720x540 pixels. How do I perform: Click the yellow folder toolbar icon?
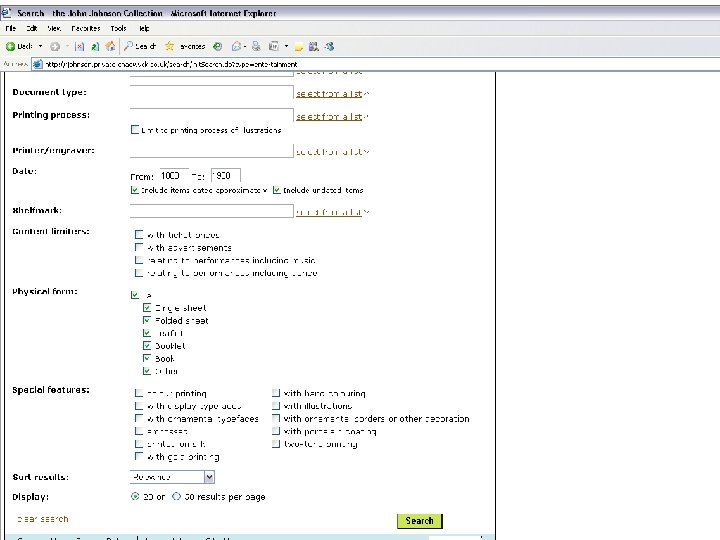[299, 47]
